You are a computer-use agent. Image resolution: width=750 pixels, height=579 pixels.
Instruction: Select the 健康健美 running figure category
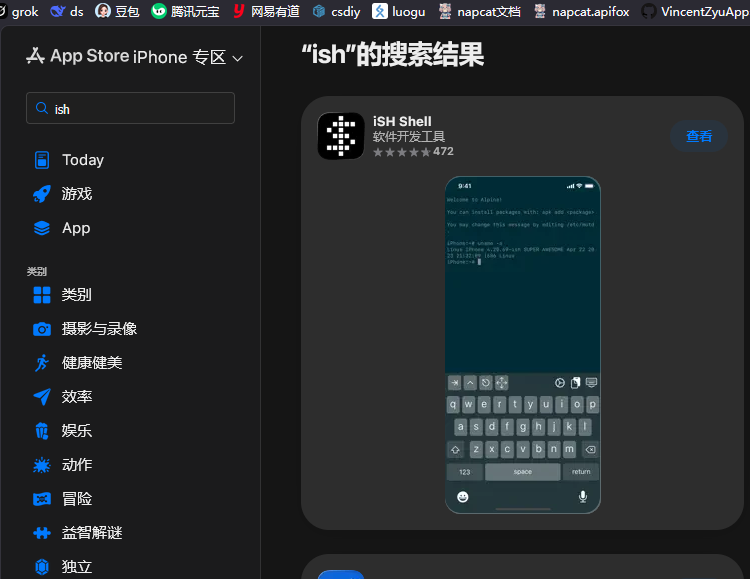point(77,363)
